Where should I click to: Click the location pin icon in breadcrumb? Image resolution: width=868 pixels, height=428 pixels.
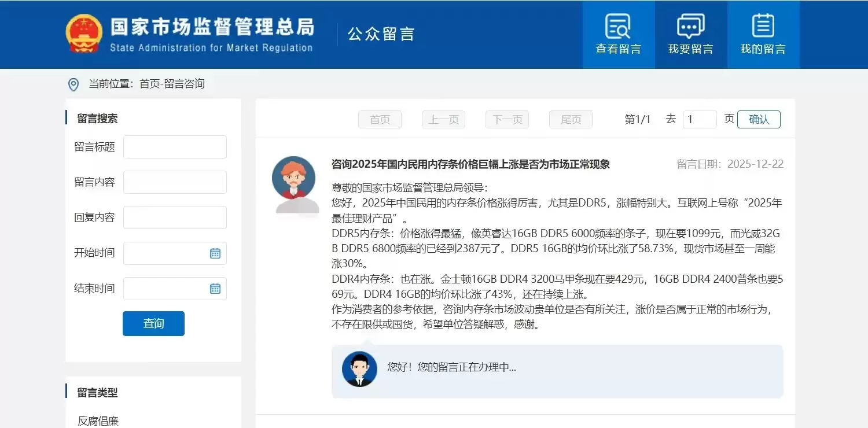(x=72, y=84)
